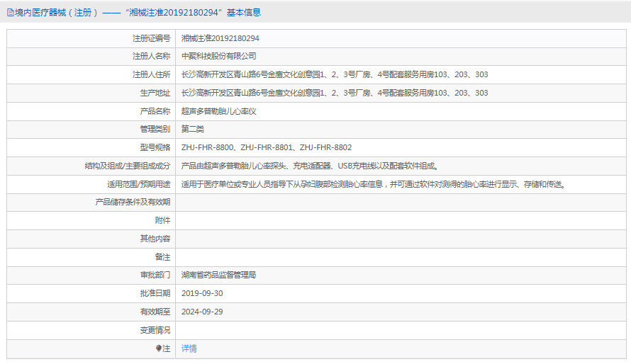
Task: Click the header title 境内医疗器械（注册）基本信息
Action: [138, 13]
